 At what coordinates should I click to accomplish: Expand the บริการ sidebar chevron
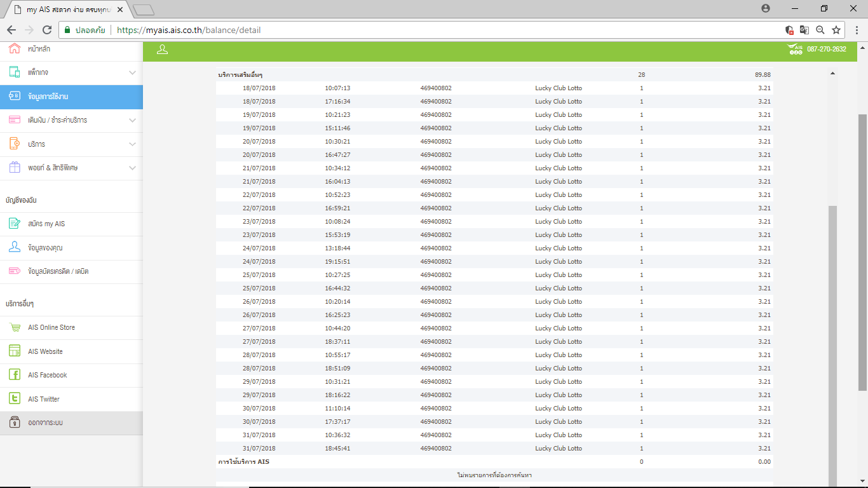pos(132,144)
